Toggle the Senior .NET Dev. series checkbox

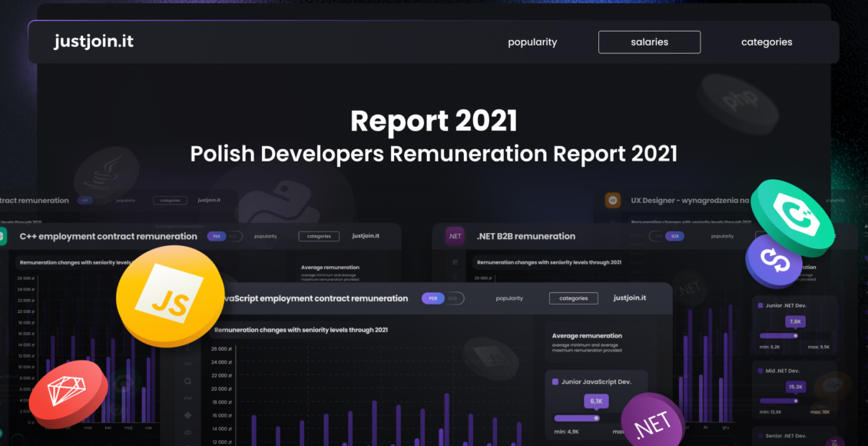[x=760, y=436]
